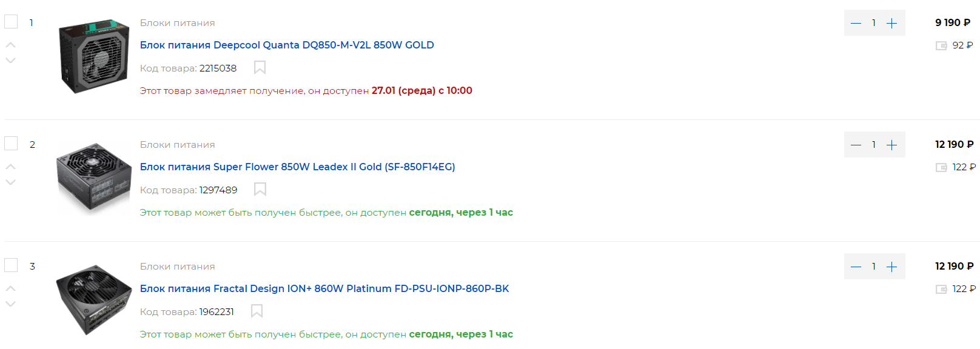
Task: Tick the checkbox for item 2 Super Flower
Action: point(11,144)
